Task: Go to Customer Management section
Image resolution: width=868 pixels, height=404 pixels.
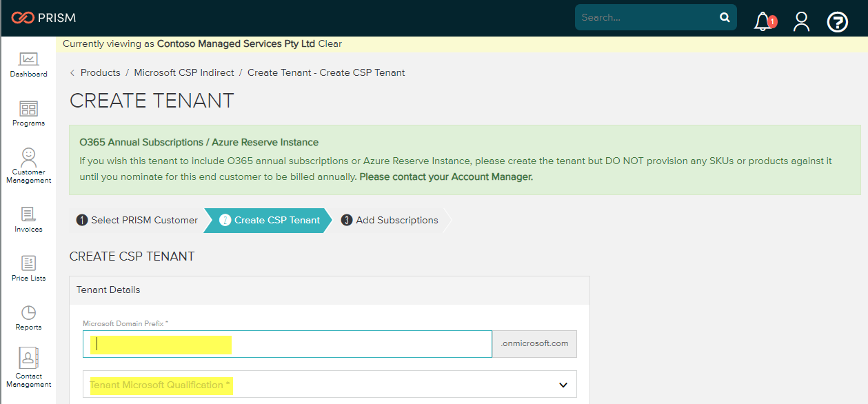Action: pyautogui.click(x=28, y=165)
